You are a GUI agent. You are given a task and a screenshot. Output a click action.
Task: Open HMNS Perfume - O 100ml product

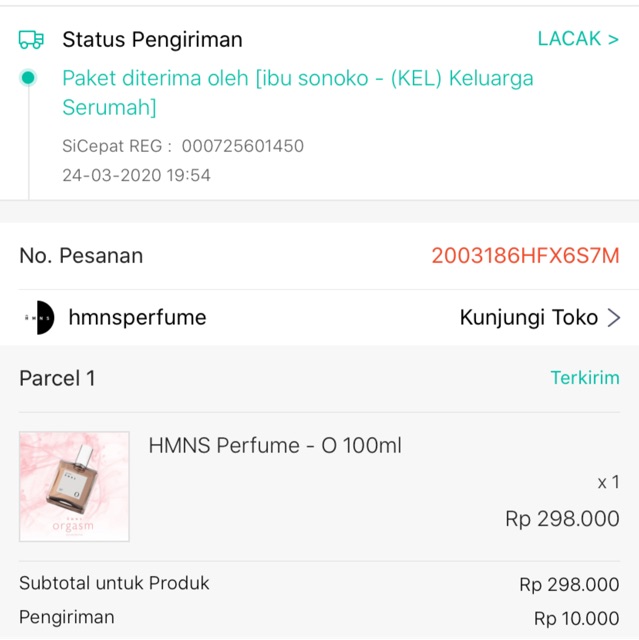coord(275,446)
